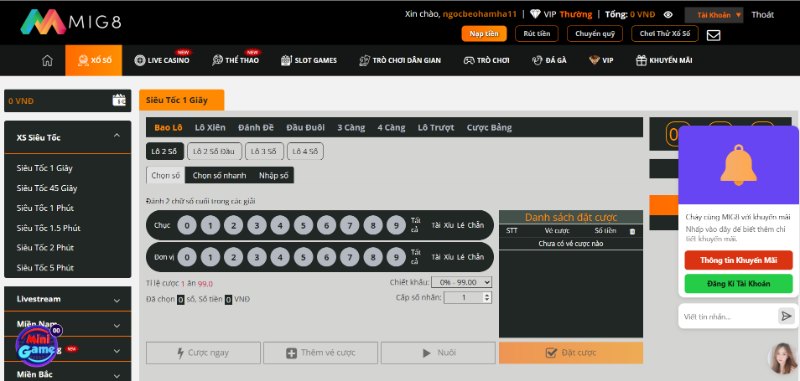Open the calendar icon beside 0 VNĐ

119,100
